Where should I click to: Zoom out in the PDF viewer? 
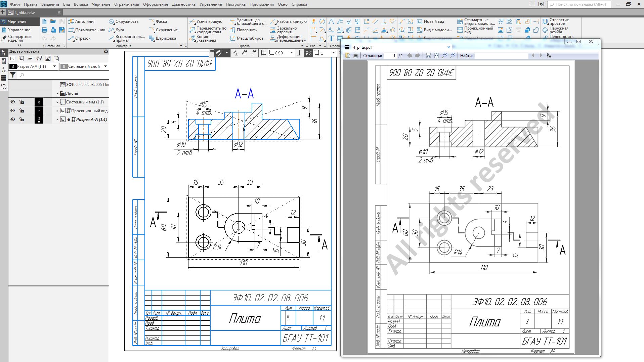(445, 55)
